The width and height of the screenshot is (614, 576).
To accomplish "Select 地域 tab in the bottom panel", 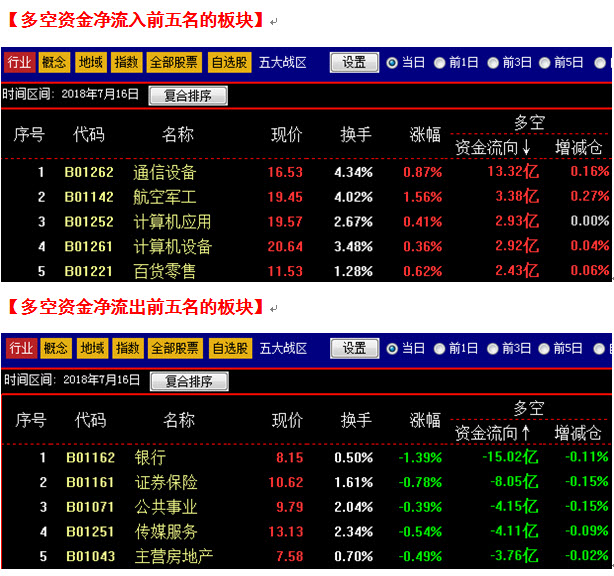I will (92, 348).
